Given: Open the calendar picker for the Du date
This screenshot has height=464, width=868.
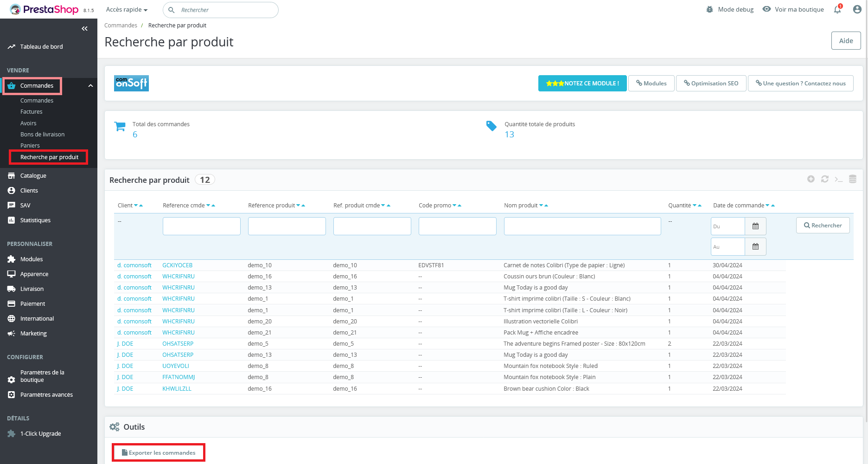Looking at the screenshot, I should click(x=755, y=226).
